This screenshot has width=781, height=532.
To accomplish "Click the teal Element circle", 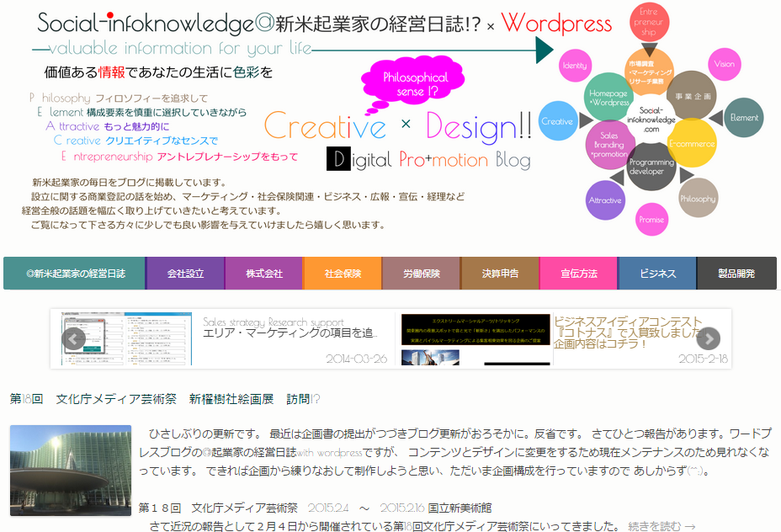I will [x=744, y=118].
